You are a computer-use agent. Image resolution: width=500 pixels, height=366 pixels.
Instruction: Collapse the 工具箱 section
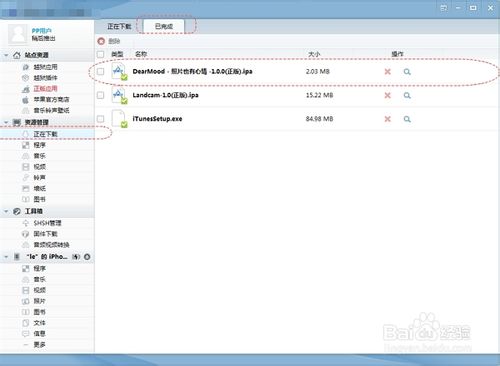pyautogui.click(x=6, y=211)
